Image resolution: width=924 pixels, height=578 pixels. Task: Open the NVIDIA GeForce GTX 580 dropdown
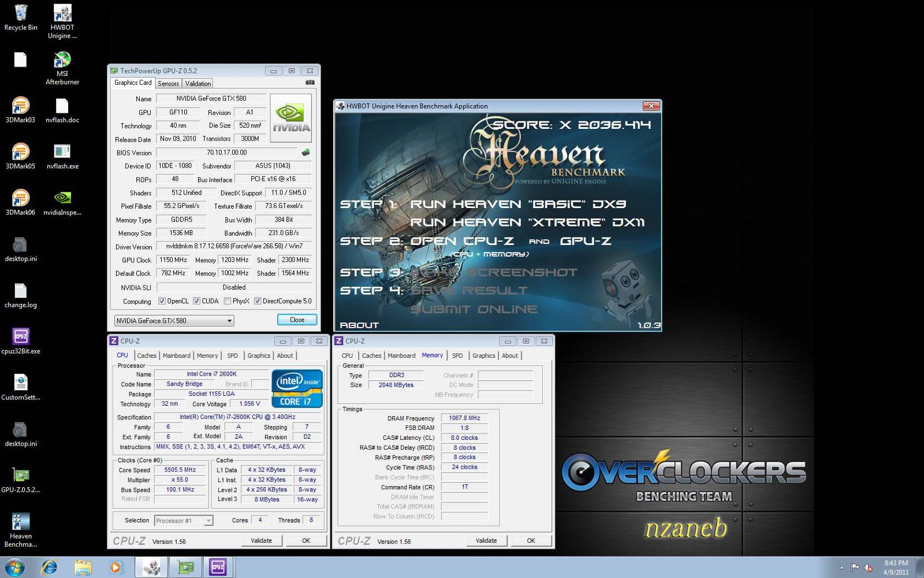tap(174, 320)
